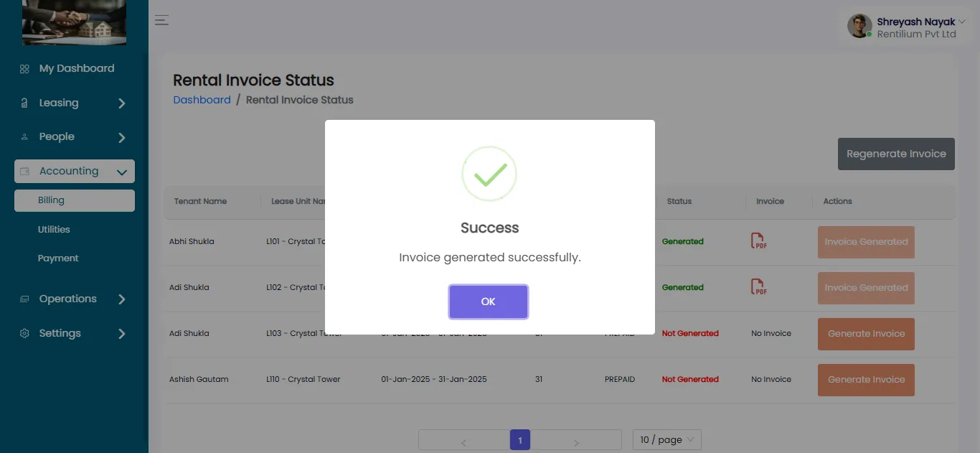Generate invoice for Ashish Gautam
The width and height of the screenshot is (980, 453).
point(866,380)
